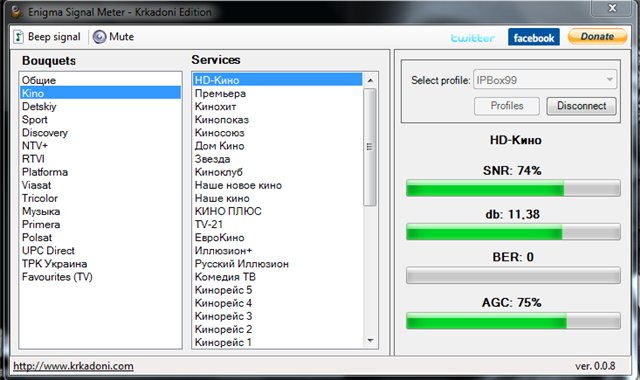The image size is (640, 380).
Task: Select the Наше новое кино service
Action: pyautogui.click(x=278, y=185)
